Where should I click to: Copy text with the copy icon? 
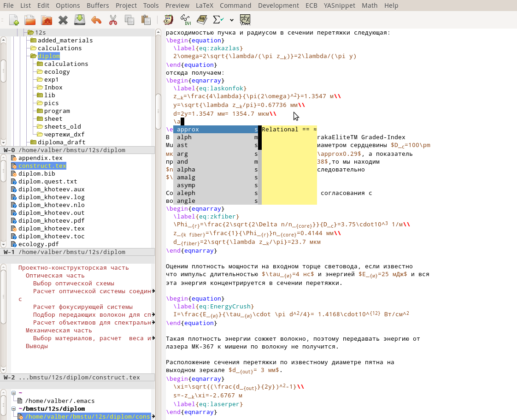point(129,20)
